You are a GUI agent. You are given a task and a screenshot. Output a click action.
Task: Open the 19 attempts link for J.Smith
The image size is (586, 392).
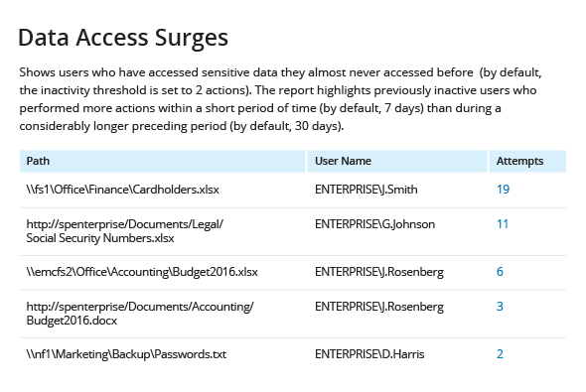tap(503, 190)
